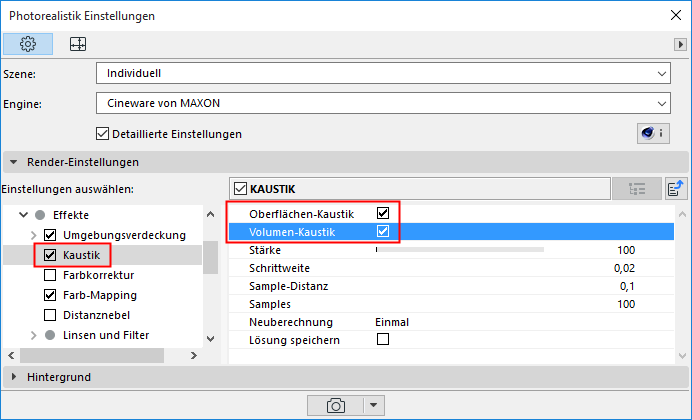Uncheck Oberflächen-Kaustik checkbox
Viewport: 692px width, 420px height.
pyautogui.click(x=382, y=213)
